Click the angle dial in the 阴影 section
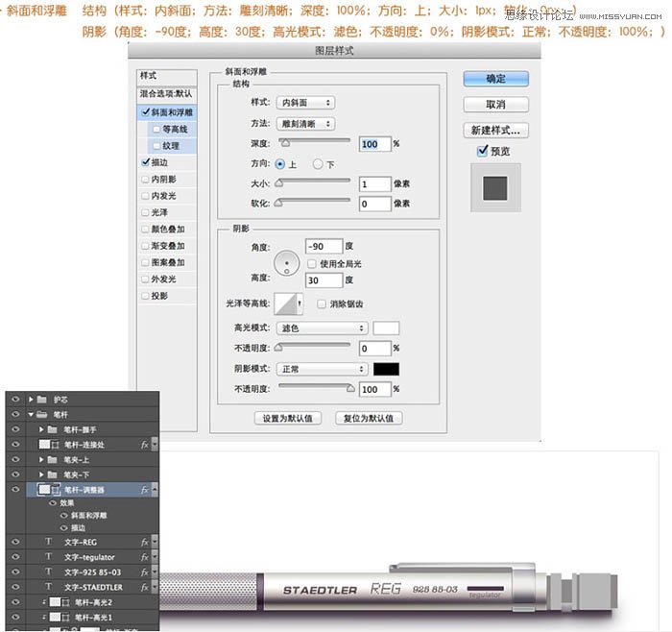 [x=287, y=263]
